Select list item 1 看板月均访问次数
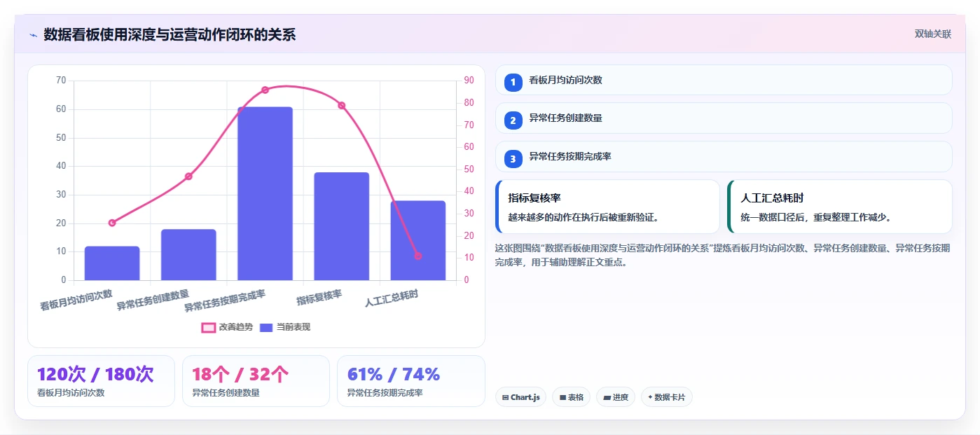 (724, 80)
